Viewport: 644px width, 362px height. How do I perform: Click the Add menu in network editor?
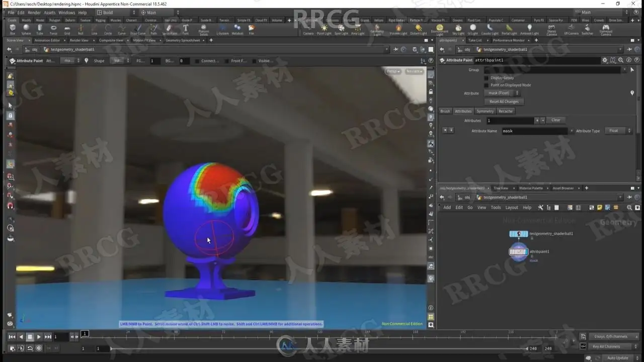click(x=447, y=207)
